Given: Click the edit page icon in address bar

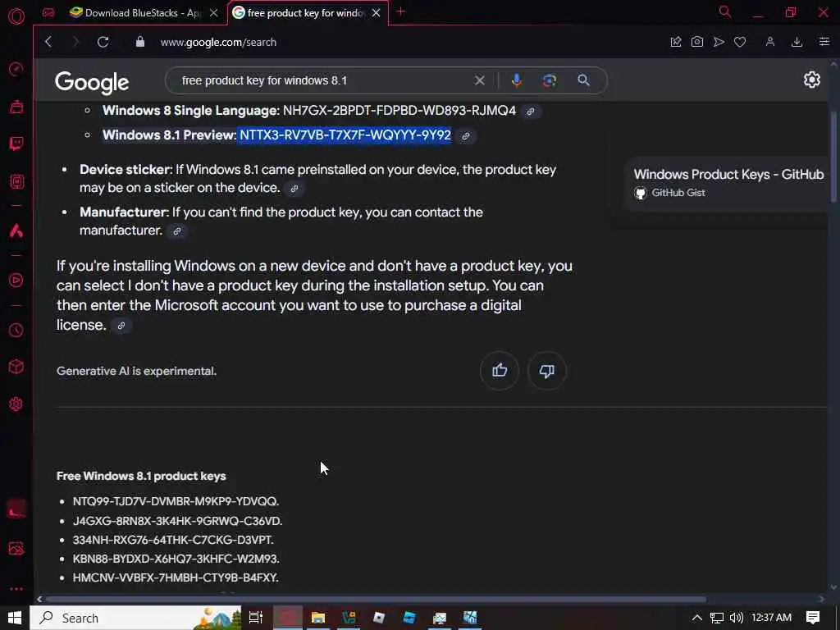Looking at the screenshot, I should [676, 42].
